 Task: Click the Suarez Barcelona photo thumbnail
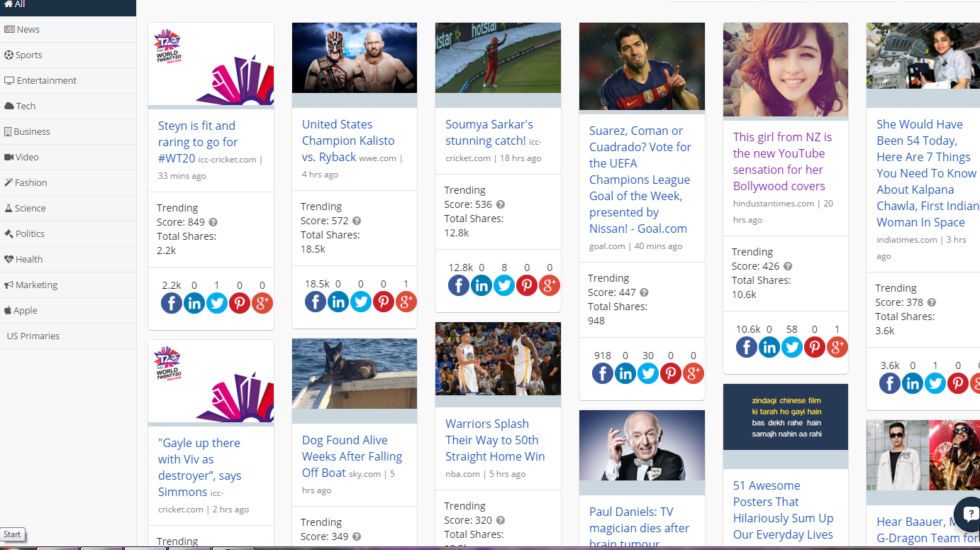point(642,66)
